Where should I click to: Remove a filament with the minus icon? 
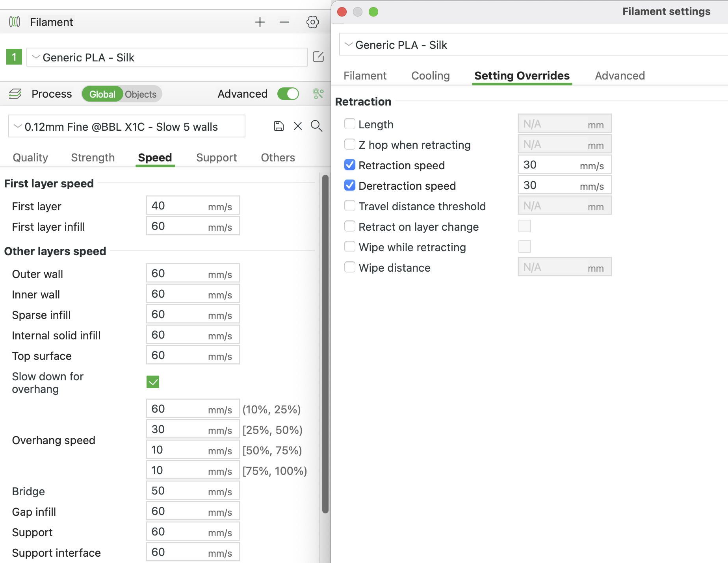[284, 22]
